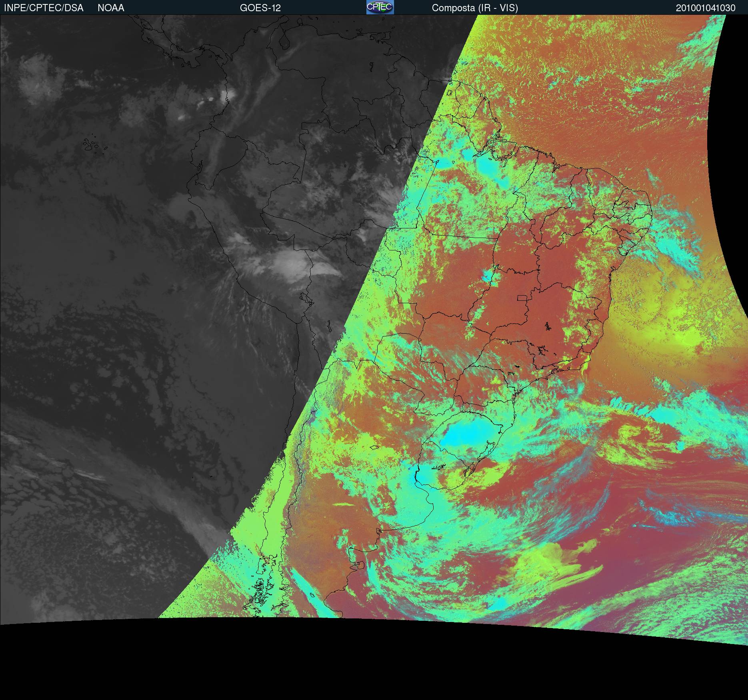Select the NOAA label in header
Image resolution: width=748 pixels, height=700 pixels.
point(111,8)
